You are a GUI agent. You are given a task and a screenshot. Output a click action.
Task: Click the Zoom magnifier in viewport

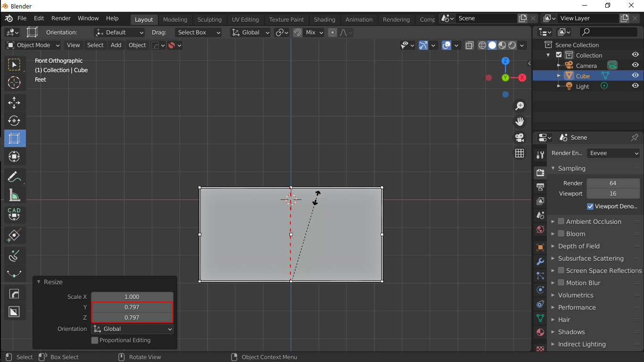pos(520,106)
